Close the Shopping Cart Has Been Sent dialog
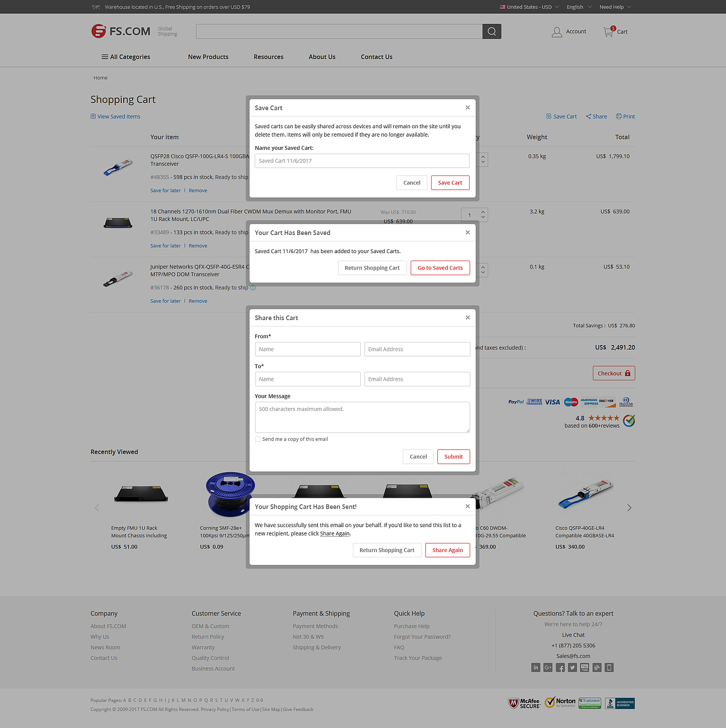 [467, 506]
